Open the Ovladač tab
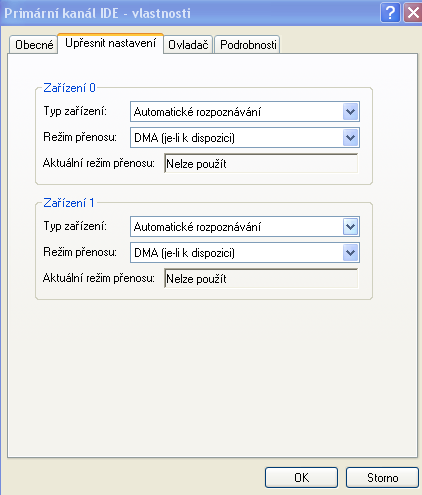The width and height of the screenshot is (422, 495). point(188,45)
